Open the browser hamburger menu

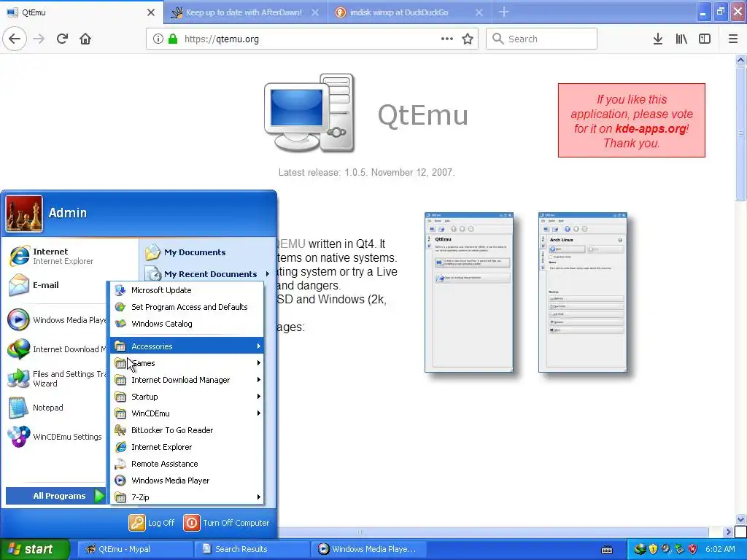(x=733, y=39)
